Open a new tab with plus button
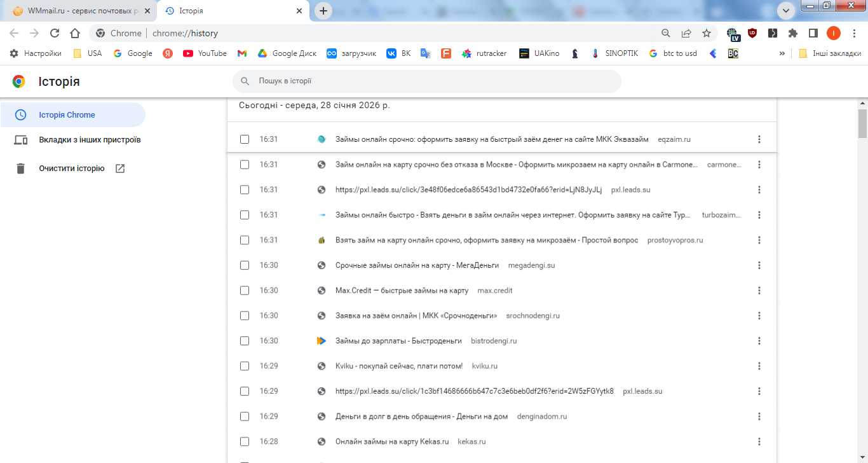 pyautogui.click(x=323, y=11)
